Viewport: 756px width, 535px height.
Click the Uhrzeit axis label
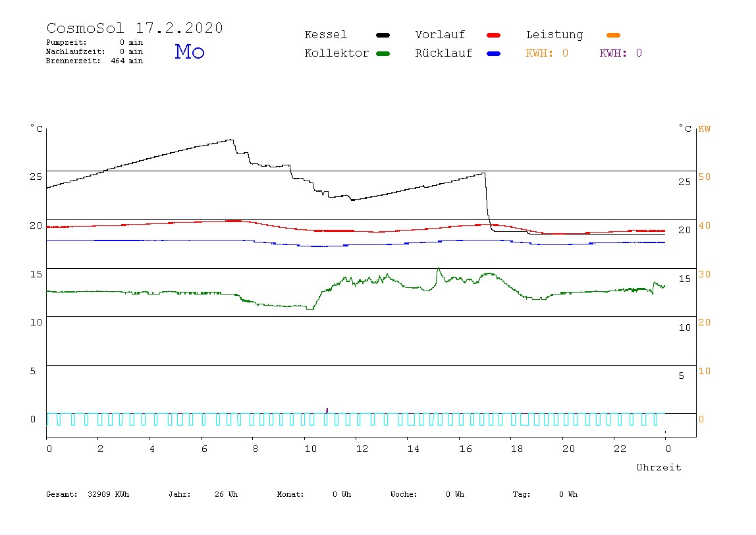point(659,467)
